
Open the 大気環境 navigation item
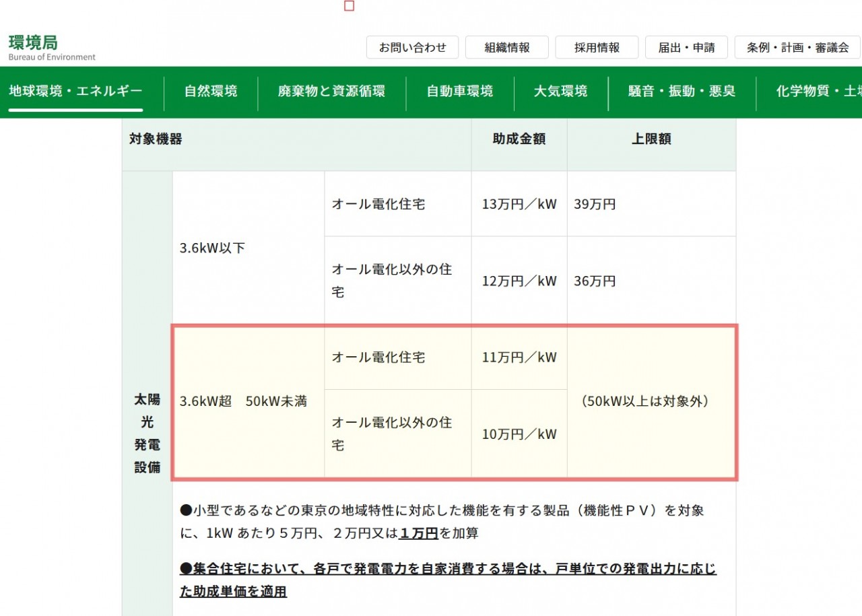tap(560, 92)
